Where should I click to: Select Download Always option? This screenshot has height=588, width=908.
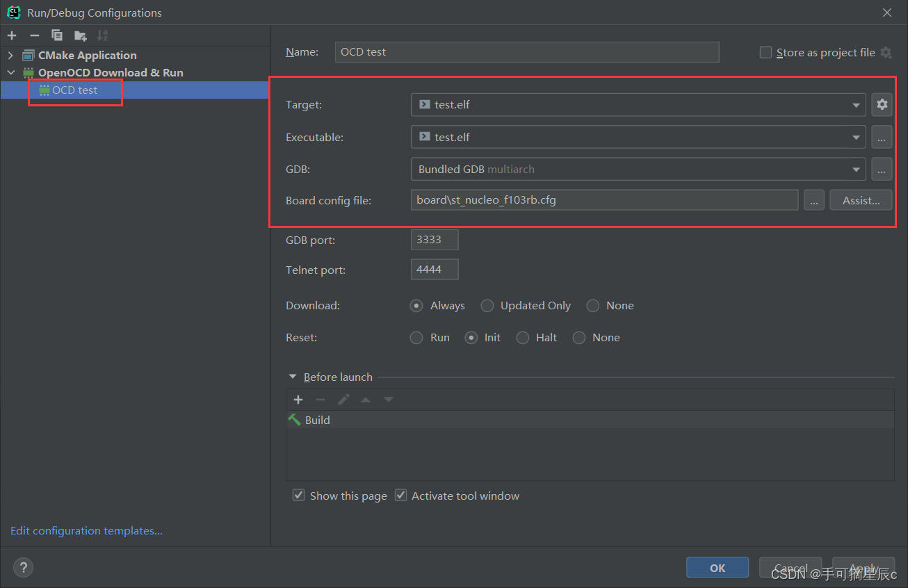[416, 306]
